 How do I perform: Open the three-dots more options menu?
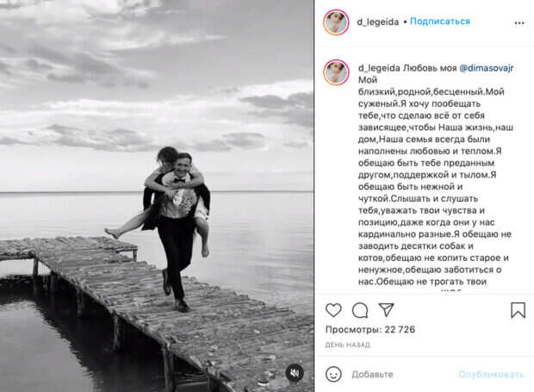pos(519,22)
